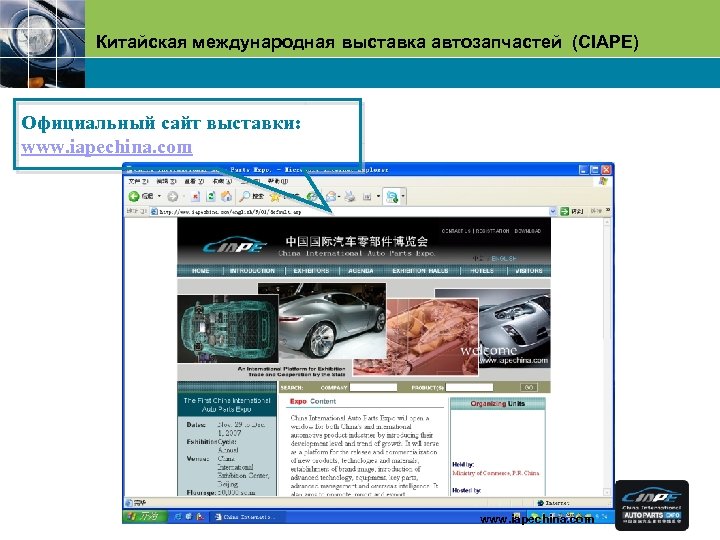Click the silver concept car photo
Screen dimensions: 720x540
point(332,321)
